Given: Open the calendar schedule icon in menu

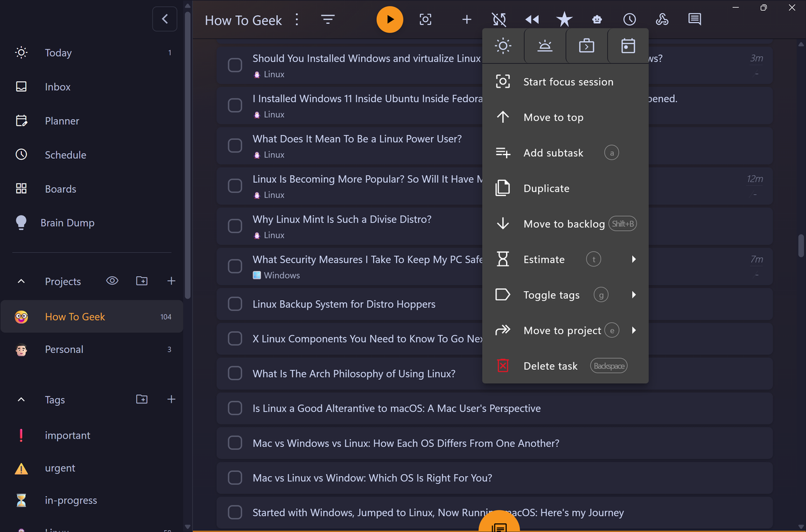Looking at the screenshot, I should click(x=628, y=46).
